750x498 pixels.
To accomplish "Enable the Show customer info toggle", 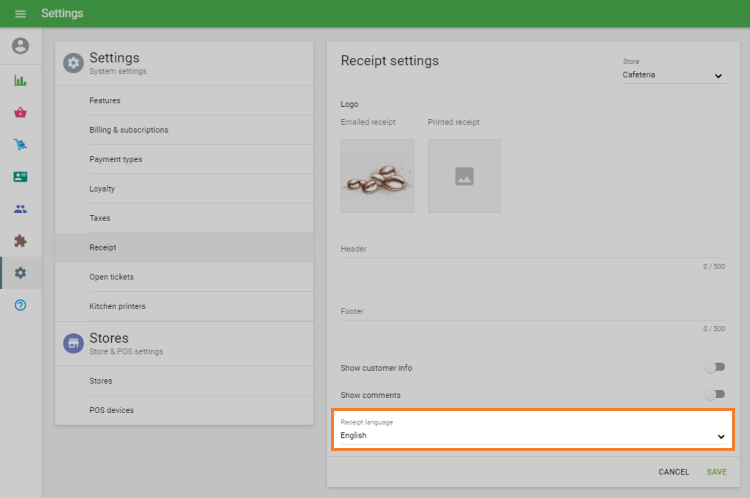I will point(714,368).
